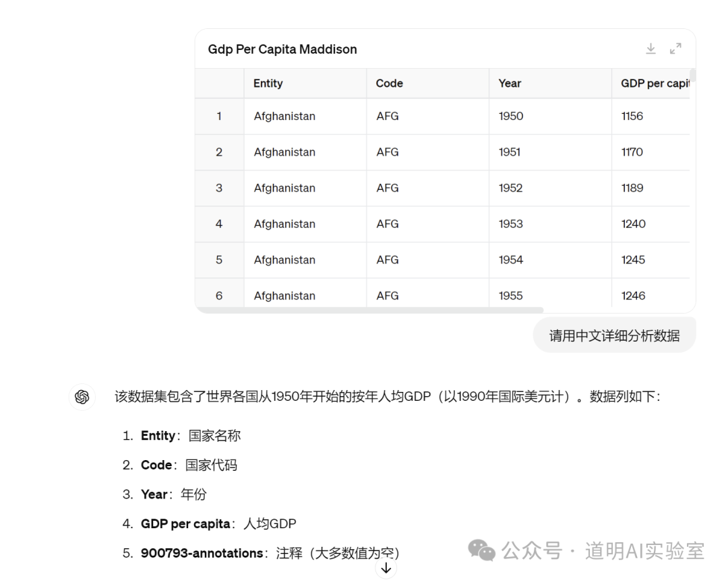
Task: Download the Gdp Per Capita Maddison table
Action: point(650,49)
